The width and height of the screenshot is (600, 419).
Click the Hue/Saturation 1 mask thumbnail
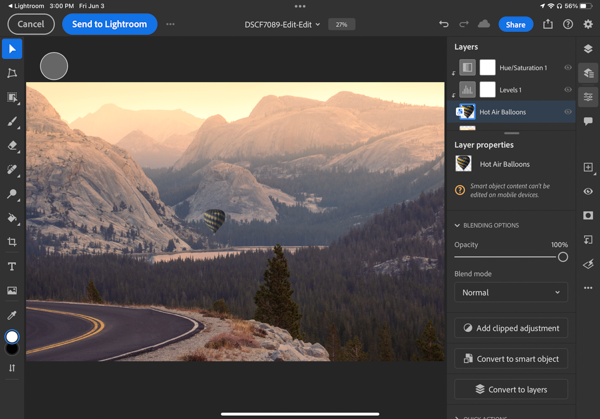[488, 67]
